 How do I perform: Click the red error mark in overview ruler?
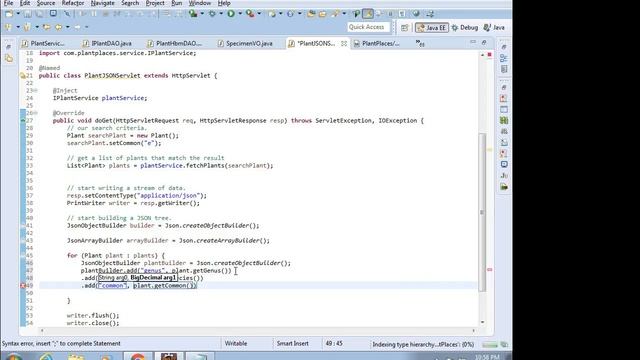[490, 270]
